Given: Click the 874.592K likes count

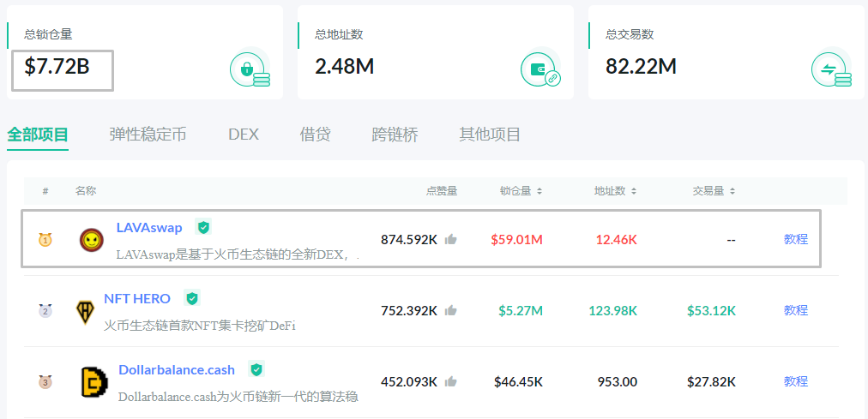Looking at the screenshot, I should (x=409, y=240).
